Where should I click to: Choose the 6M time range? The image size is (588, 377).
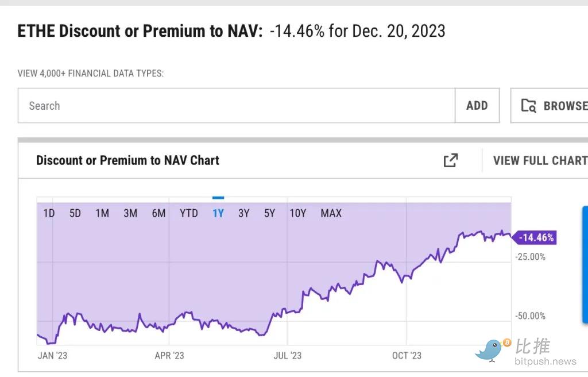(158, 213)
